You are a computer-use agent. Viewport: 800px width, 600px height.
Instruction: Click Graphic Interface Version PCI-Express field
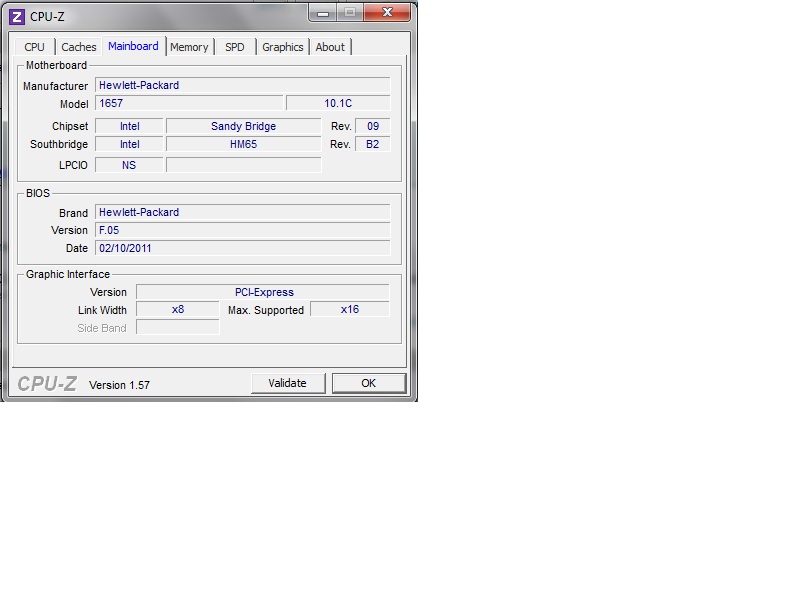263,292
